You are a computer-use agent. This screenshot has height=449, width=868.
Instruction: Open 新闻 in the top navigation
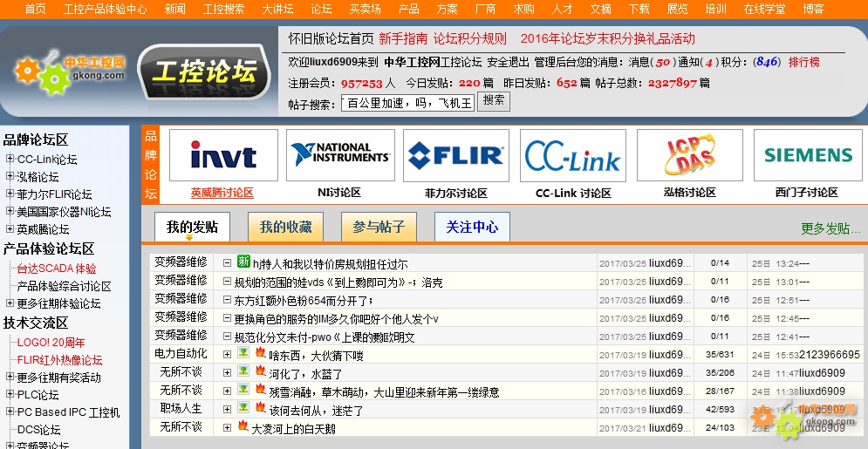[x=175, y=9]
